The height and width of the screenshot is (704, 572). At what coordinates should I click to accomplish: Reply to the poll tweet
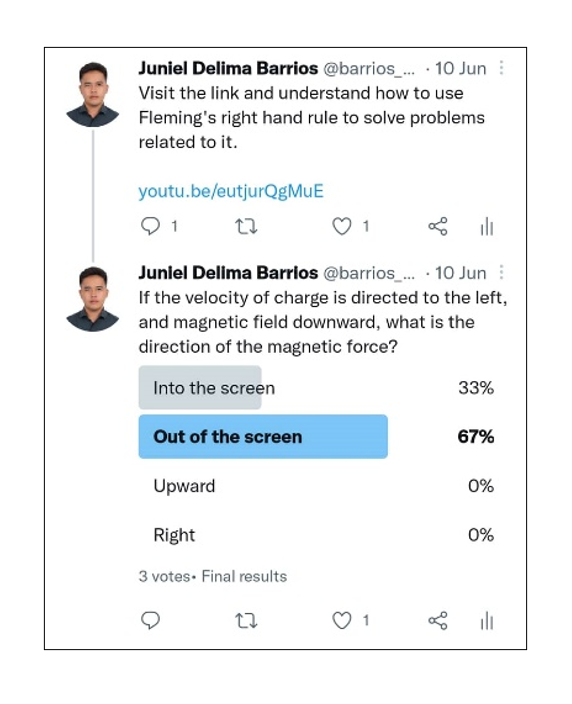click(x=150, y=620)
